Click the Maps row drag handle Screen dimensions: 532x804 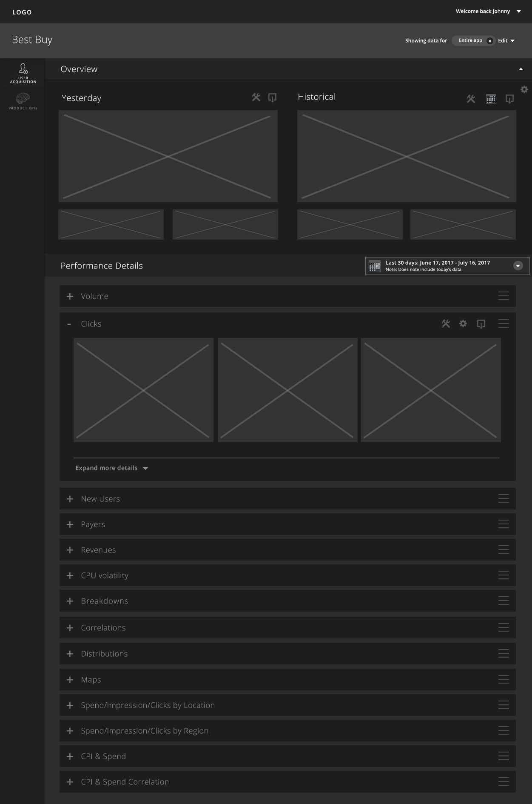coord(504,680)
